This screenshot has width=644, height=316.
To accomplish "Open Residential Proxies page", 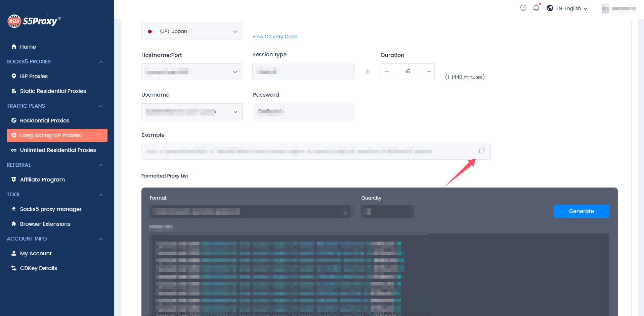I will click(57, 120).
